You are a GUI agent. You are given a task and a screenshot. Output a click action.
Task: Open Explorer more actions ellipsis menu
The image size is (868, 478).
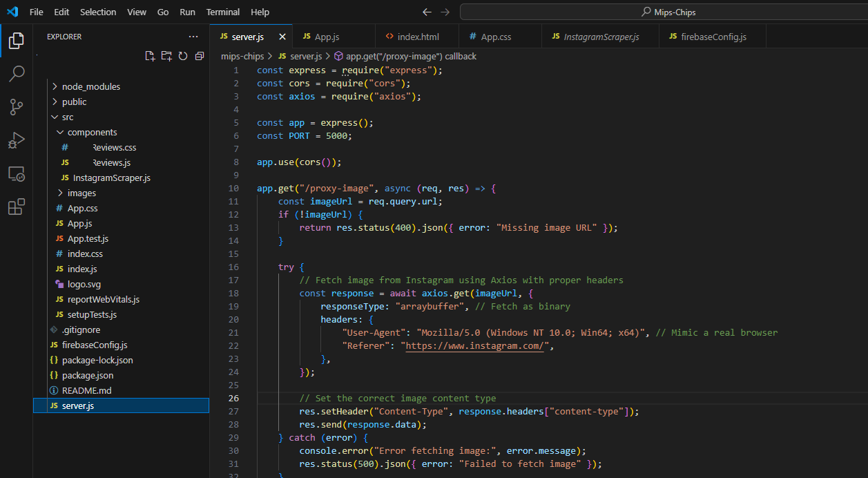(x=193, y=37)
